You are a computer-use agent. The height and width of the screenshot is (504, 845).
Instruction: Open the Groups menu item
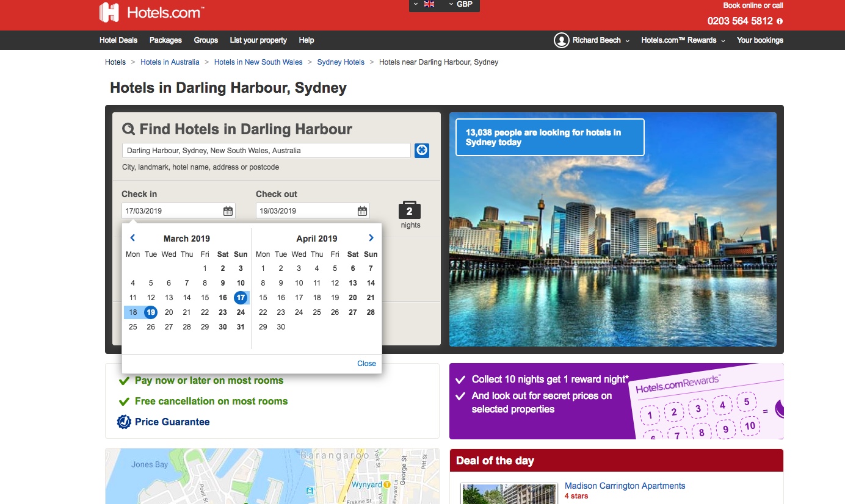click(206, 40)
